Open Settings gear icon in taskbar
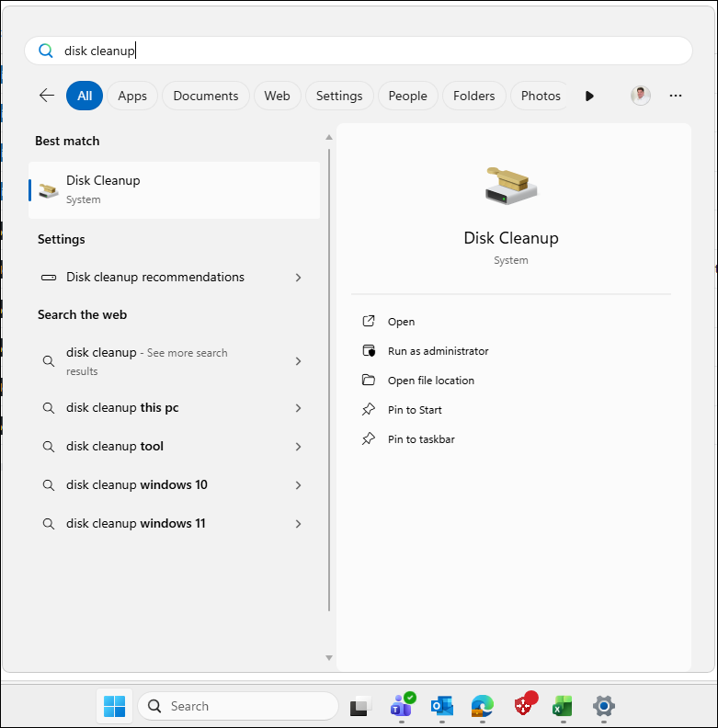Image resolution: width=718 pixels, height=728 pixels. coord(603,706)
